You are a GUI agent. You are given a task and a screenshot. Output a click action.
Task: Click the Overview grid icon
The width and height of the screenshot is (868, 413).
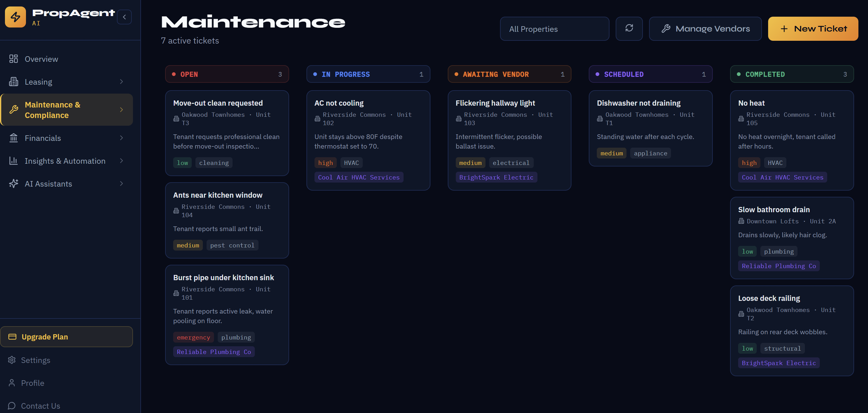[x=14, y=59]
